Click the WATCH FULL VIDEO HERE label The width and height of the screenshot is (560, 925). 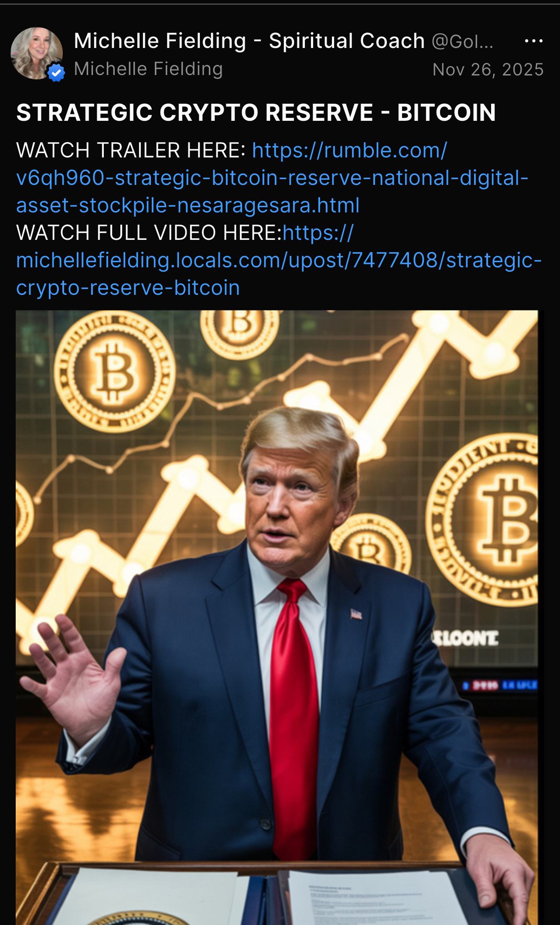[149, 233]
